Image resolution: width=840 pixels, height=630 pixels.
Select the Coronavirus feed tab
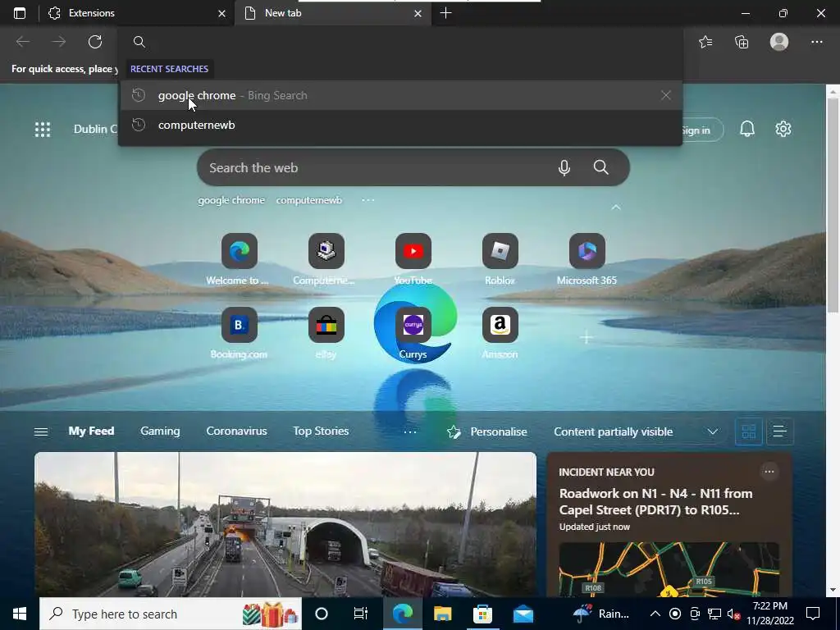click(236, 431)
